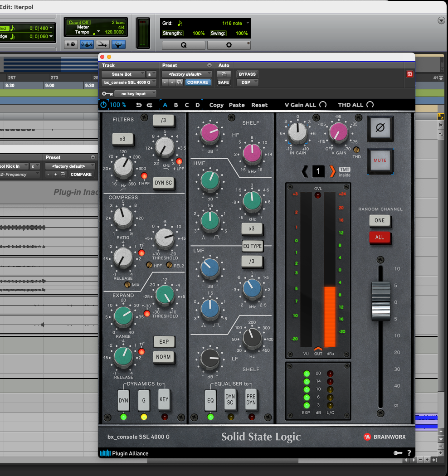The height and width of the screenshot is (476, 448).
Task: Open factory default dropdown in background plugin window
Action: [x=70, y=166]
